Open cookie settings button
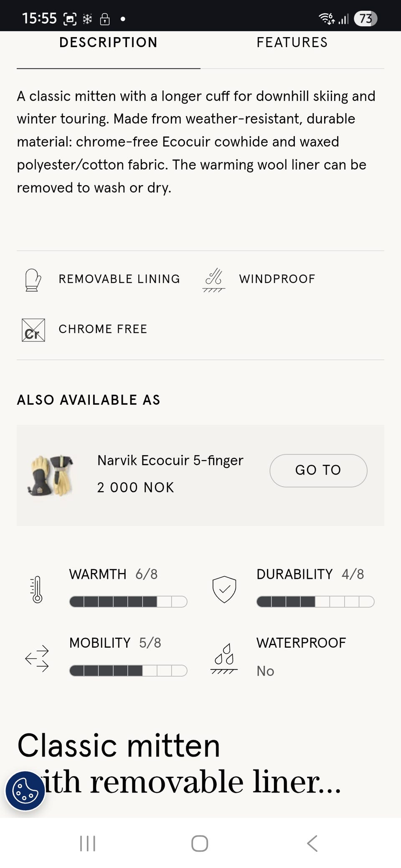Screen dimensions: 401x868 (x=25, y=791)
